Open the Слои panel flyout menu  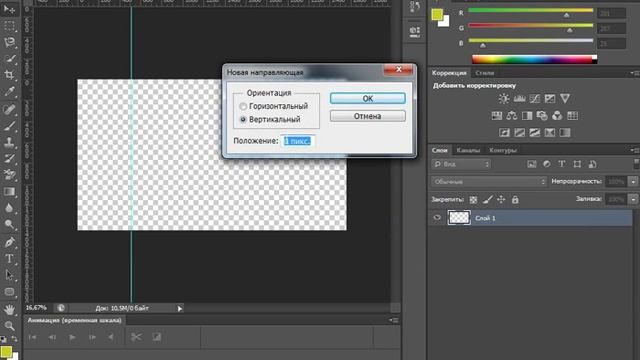pyautogui.click(x=634, y=150)
